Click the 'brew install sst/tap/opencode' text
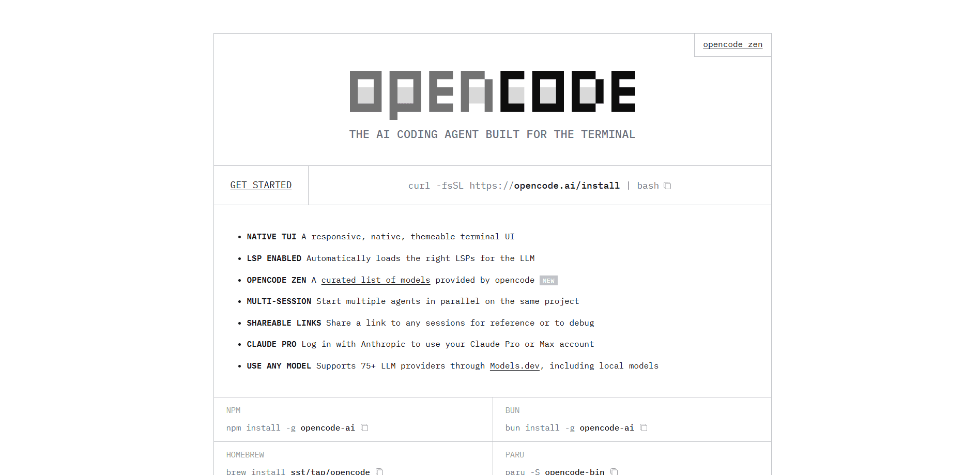The height and width of the screenshot is (475, 980). coord(298,471)
